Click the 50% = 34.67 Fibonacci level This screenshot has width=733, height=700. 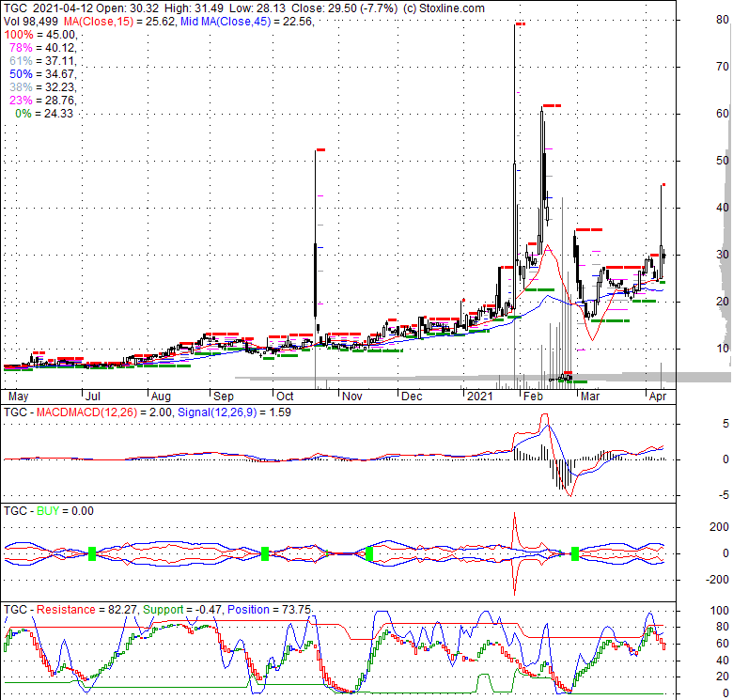pos(41,73)
